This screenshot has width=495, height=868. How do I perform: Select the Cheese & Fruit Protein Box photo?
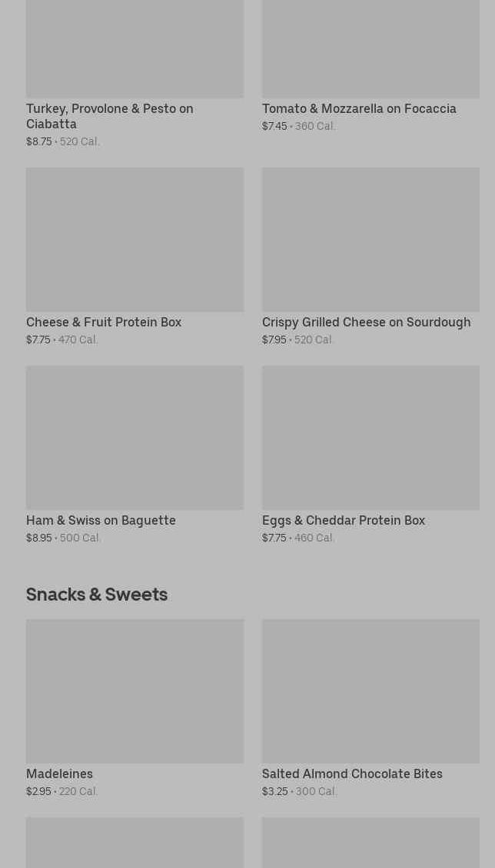click(135, 240)
